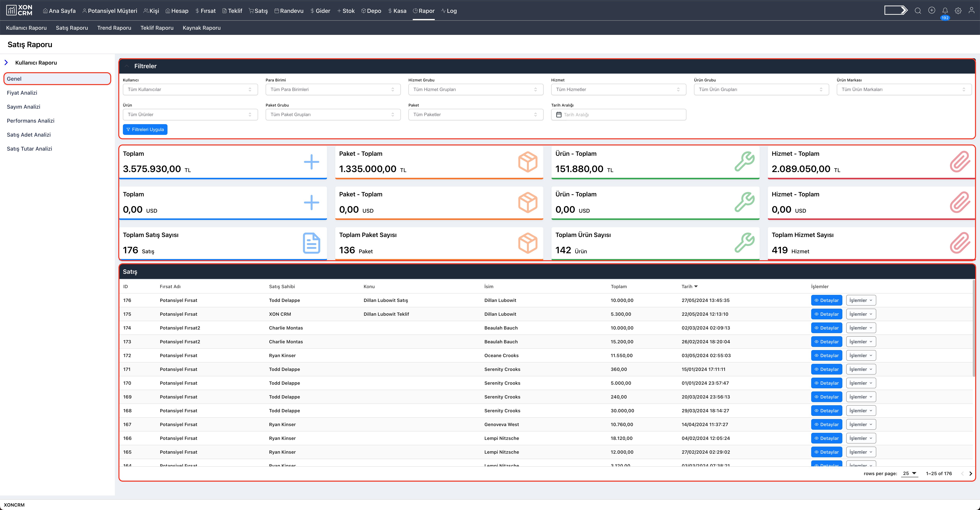
Task: Switch to Kaynak Raporu tab
Action: click(202, 28)
